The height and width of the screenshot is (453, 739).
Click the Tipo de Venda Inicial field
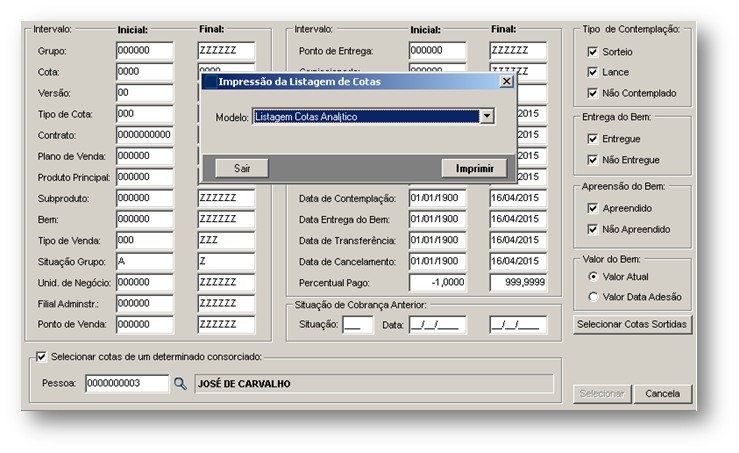(145, 240)
